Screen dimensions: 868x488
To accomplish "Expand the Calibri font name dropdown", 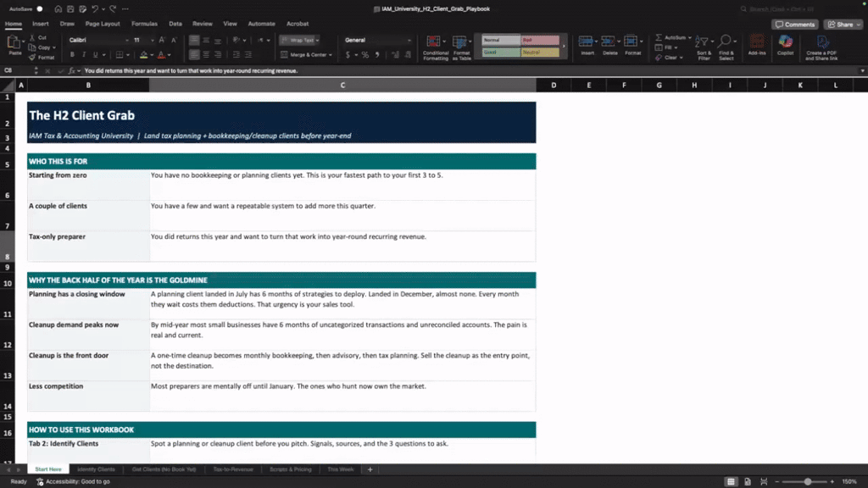I will (x=127, y=41).
